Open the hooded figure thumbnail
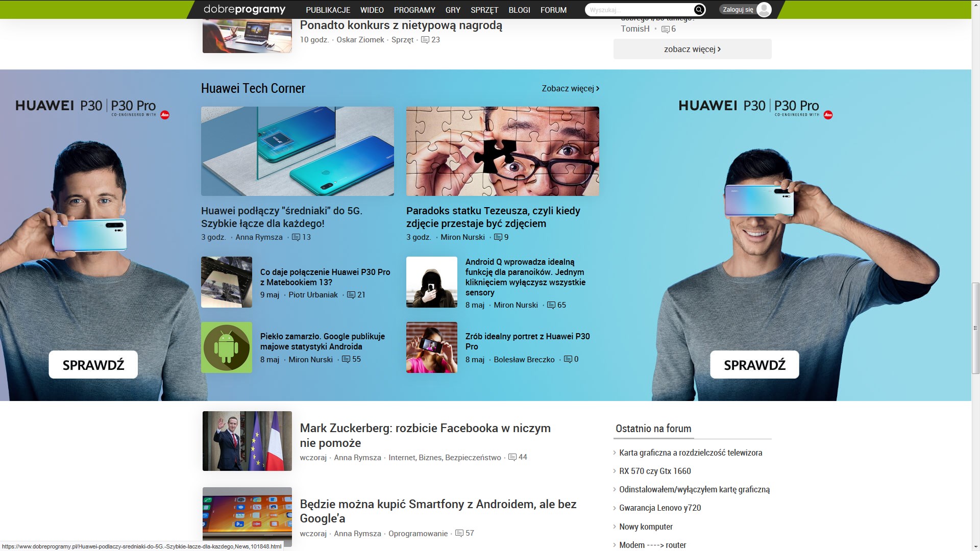 click(432, 282)
